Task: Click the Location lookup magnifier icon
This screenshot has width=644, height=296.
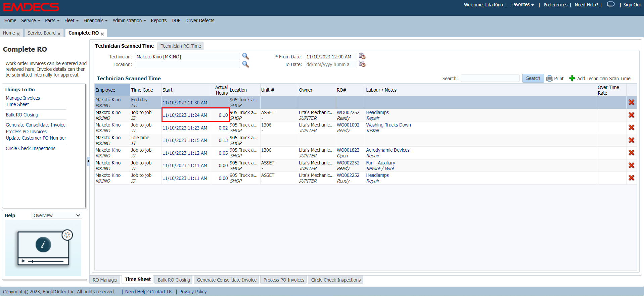Action: 245,64
